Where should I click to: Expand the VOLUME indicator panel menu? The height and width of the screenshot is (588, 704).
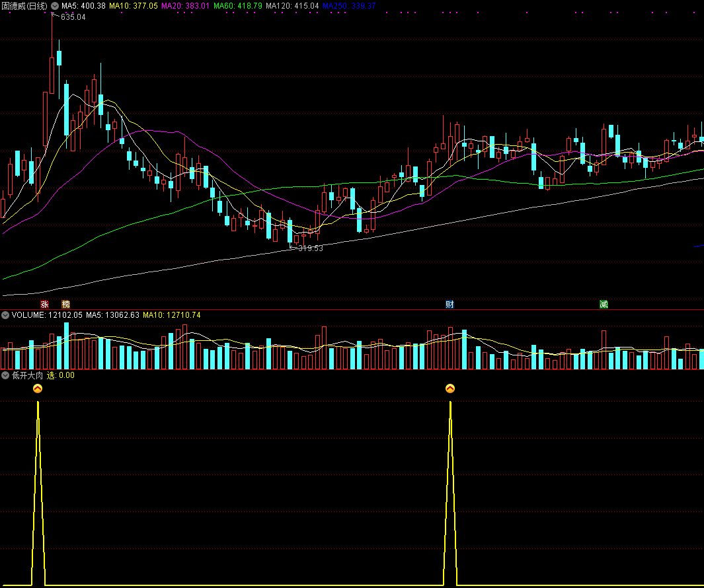tap(5, 315)
